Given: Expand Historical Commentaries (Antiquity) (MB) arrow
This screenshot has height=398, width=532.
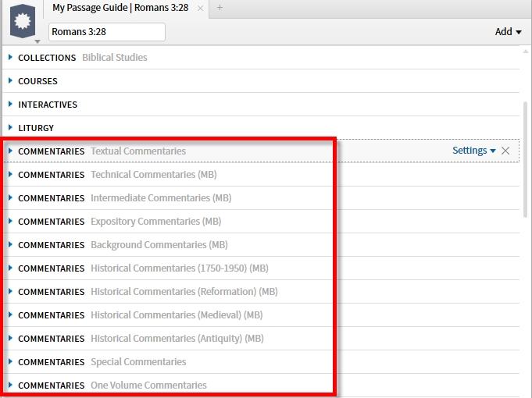Looking at the screenshot, I should click(10, 338).
